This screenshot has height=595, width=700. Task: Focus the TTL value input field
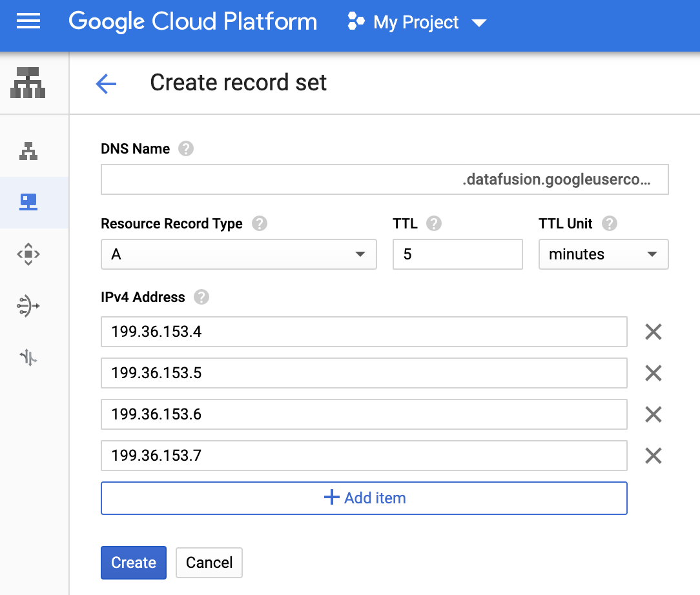click(x=457, y=254)
